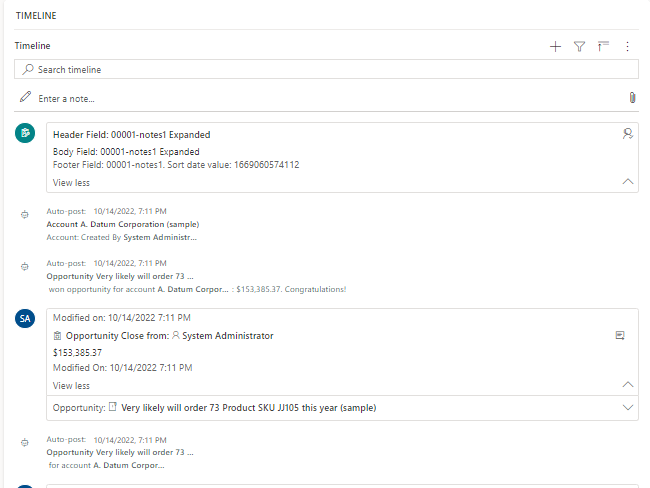Viewport: 650px width, 488px height.
Task: Open the timeline more commands menu
Action: pos(627,46)
